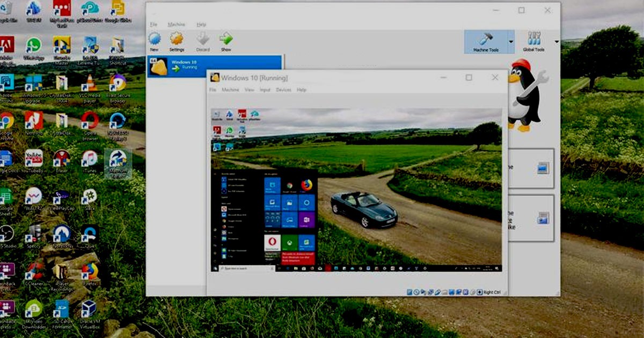Open Settings in VirtualBox Manager toolbar

(x=177, y=42)
